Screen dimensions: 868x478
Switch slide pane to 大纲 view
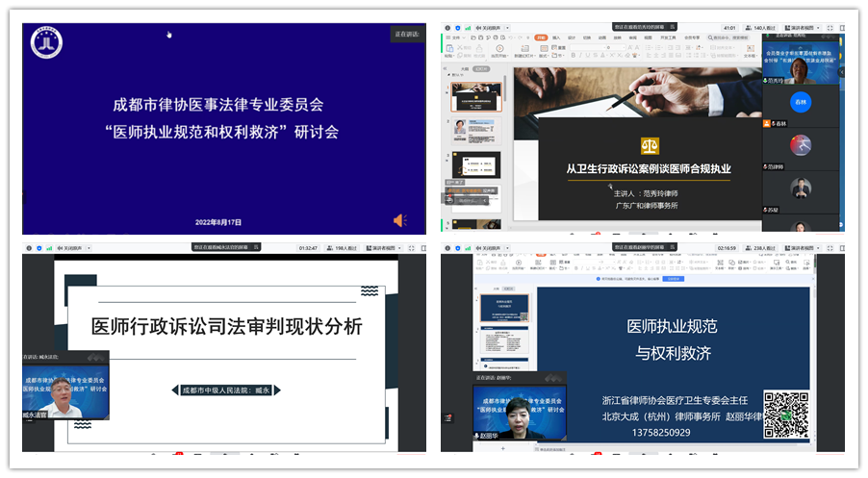coord(465,69)
